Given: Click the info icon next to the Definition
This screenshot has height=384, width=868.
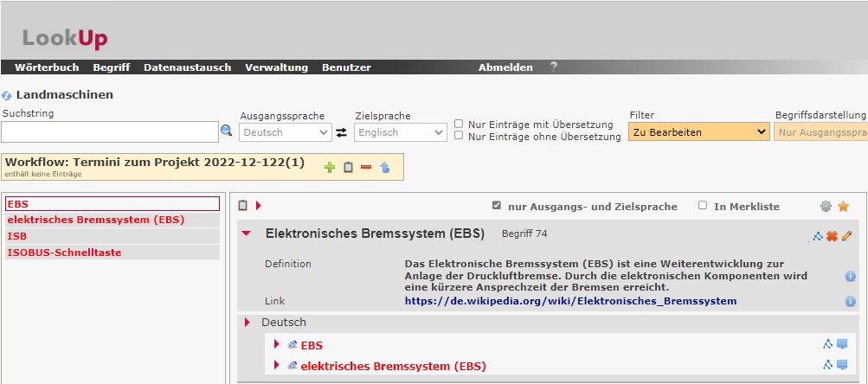Looking at the screenshot, I should click(850, 276).
